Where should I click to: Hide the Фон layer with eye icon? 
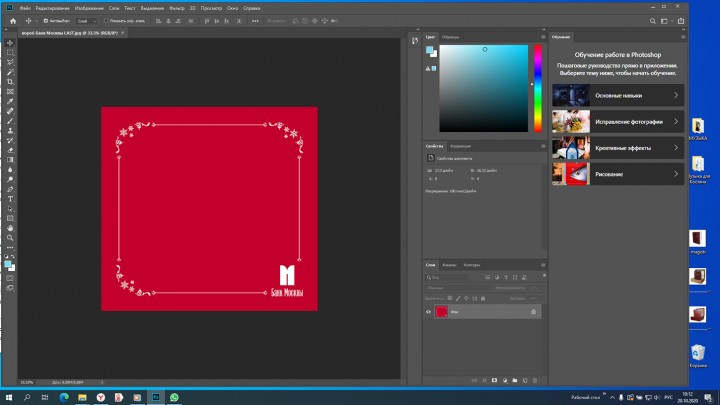click(428, 312)
